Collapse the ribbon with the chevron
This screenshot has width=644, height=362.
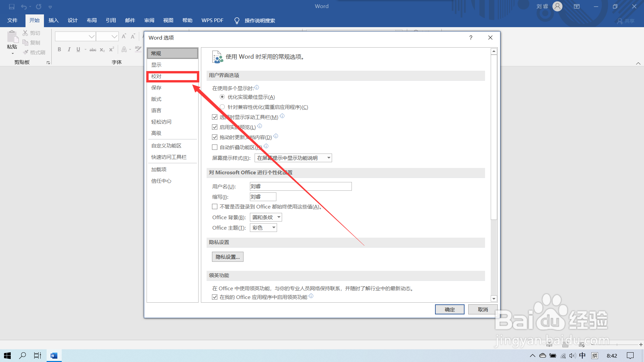click(x=638, y=63)
